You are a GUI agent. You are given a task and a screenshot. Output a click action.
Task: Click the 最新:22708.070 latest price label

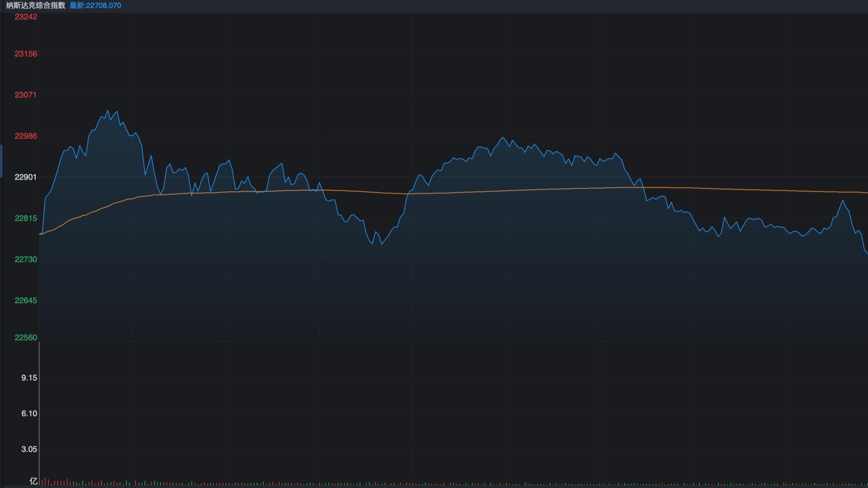tap(95, 5)
